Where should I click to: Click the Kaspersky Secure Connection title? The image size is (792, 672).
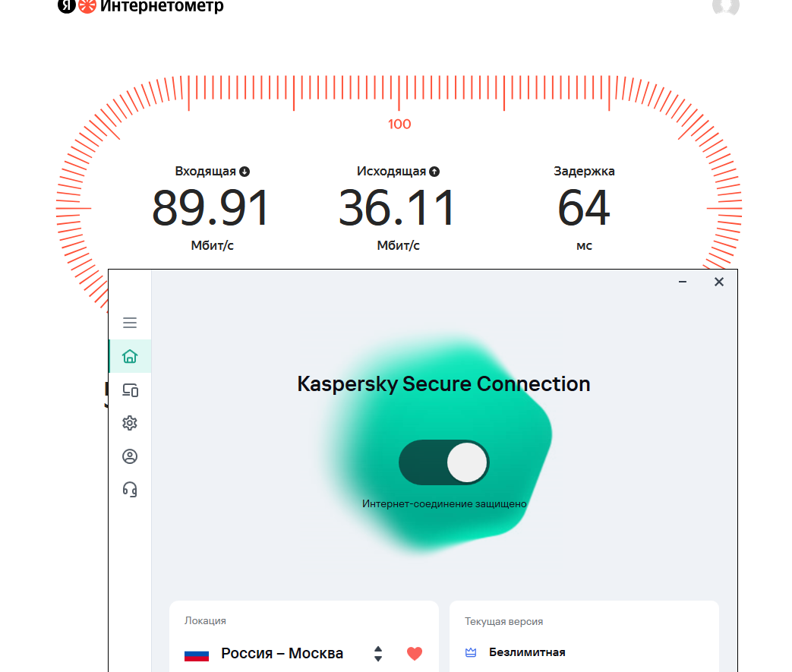443,384
